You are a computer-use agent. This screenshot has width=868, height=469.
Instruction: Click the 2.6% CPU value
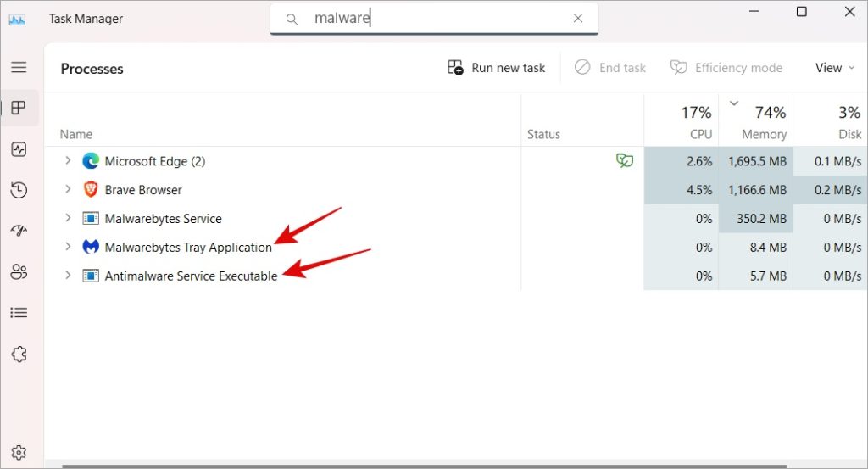(699, 161)
